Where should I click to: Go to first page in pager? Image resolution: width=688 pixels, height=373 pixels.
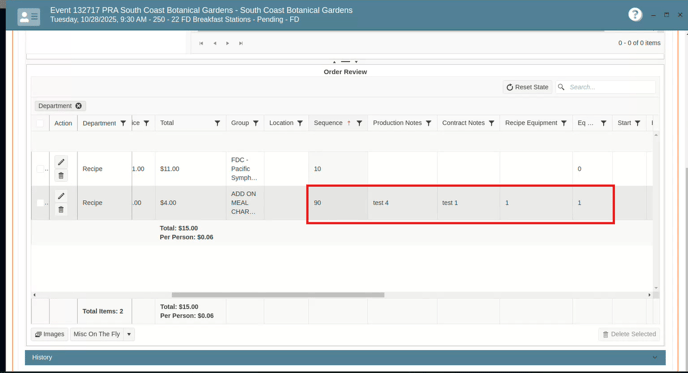(201, 43)
